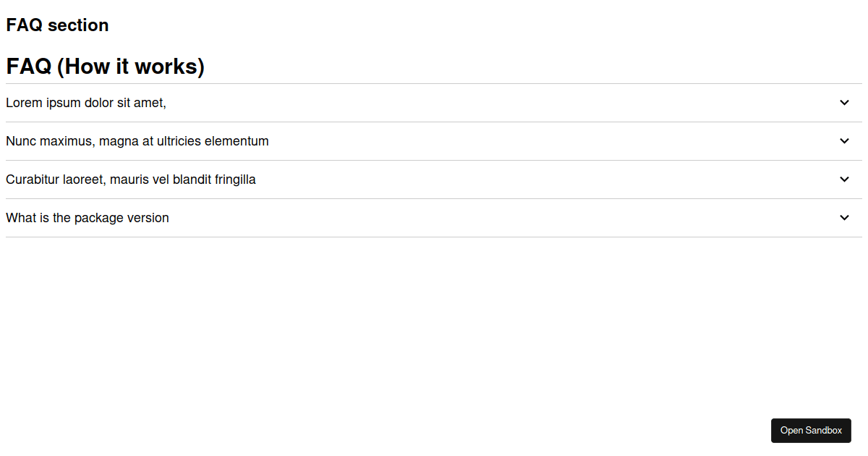Click the 'FAQ (How it works)' title
The image size is (868, 456).
[105, 66]
